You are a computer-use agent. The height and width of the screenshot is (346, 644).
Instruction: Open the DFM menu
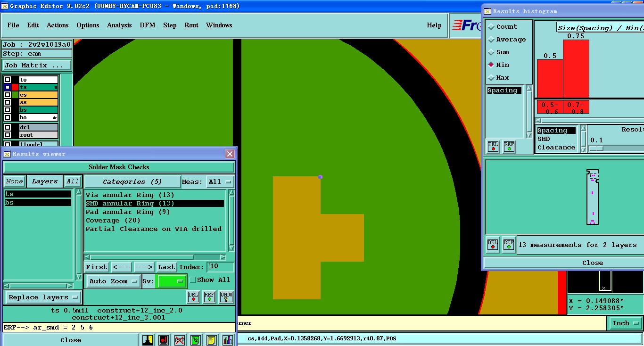coord(148,25)
